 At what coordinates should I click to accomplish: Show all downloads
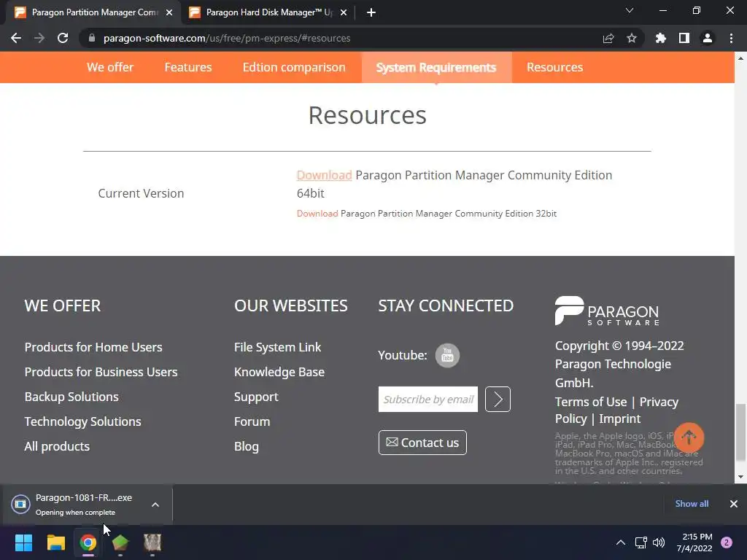pyautogui.click(x=692, y=504)
